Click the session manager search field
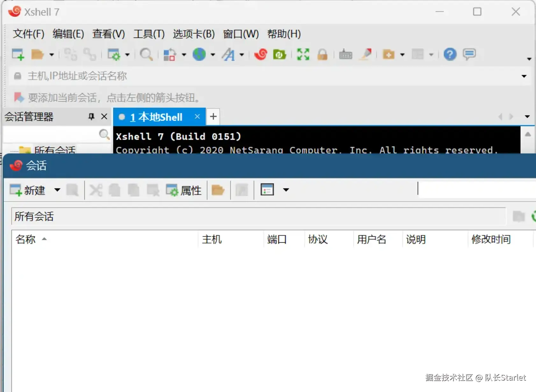The height and width of the screenshot is (392, 536). click(x=51, y=134)
